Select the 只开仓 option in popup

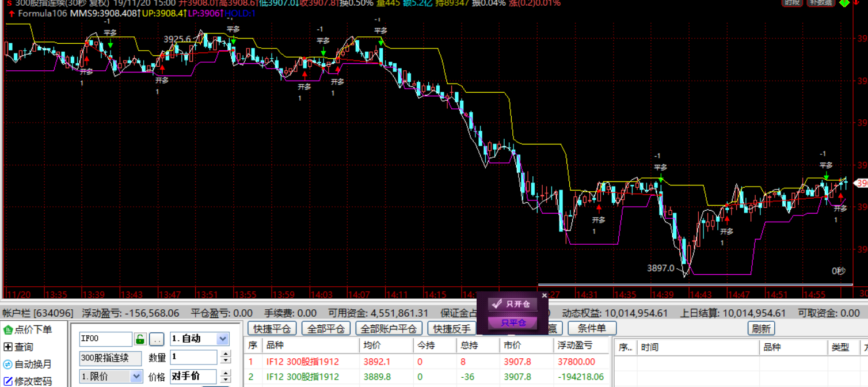[512, 304]
